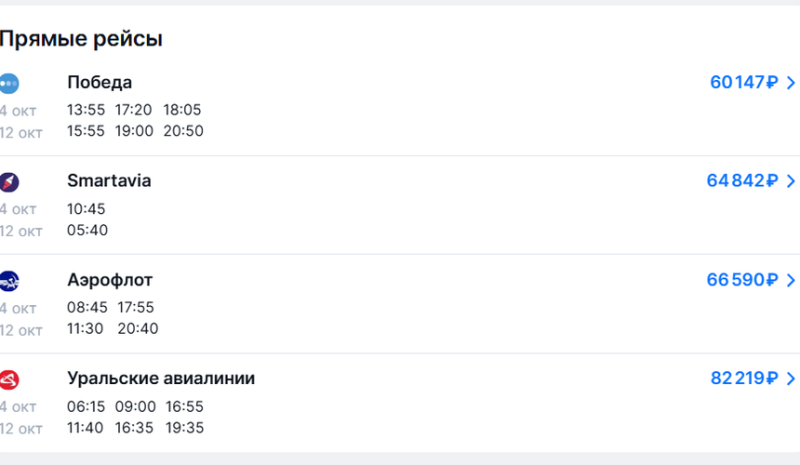Click the Уральские авиалинии logo icon

click(10, 378)
